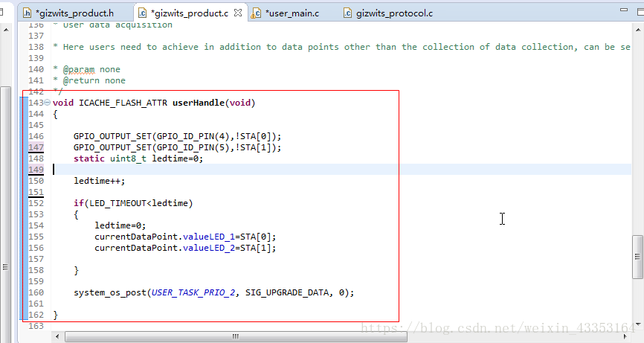Select the gizwits_product.c editor tab

(190, 13)
